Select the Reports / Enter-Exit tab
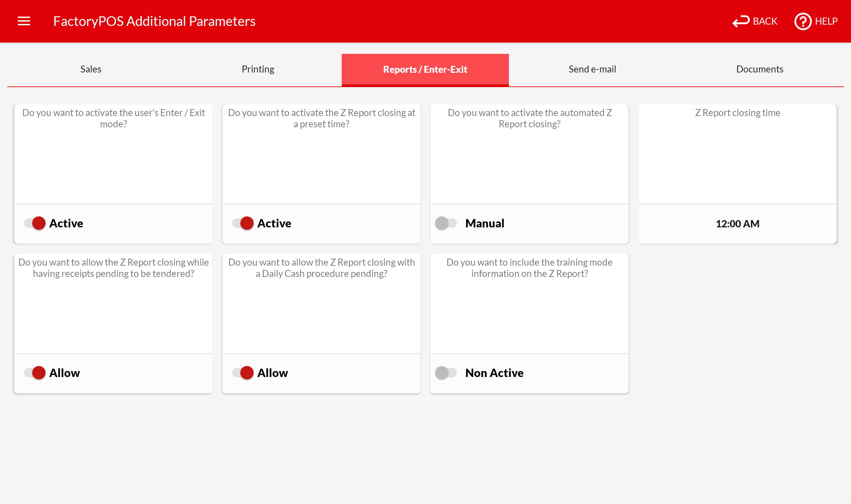851x504 pixels. [x=425, y=69]
